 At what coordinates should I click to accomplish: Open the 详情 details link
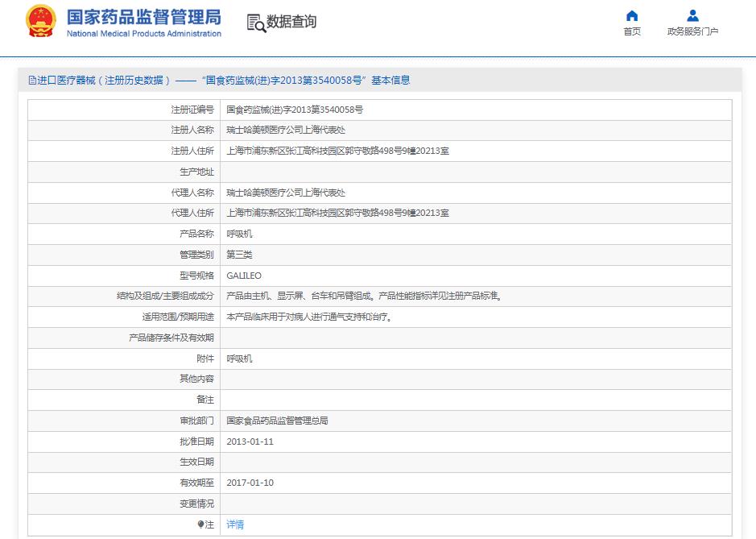(234, 524)
